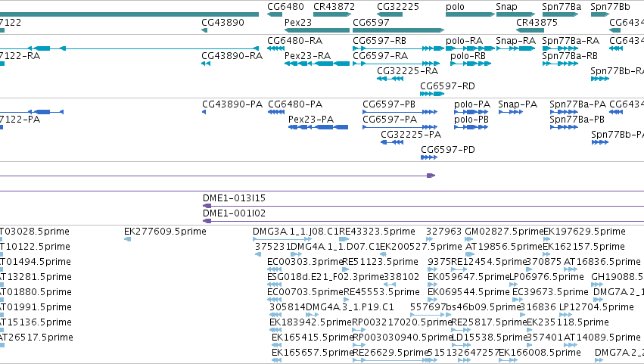Click the Spn77Bb gene label
The height and width of the screenshot is (364, 644).
[610, 7]
